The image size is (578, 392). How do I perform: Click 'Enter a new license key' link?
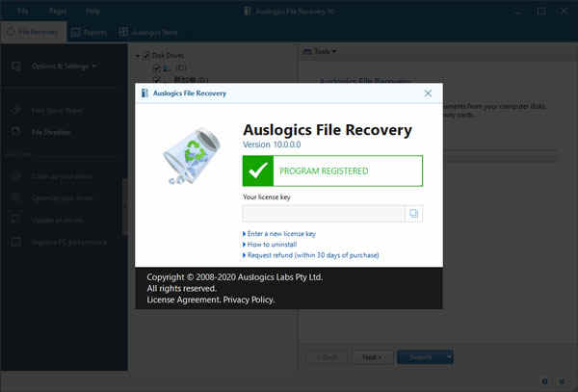[281, 234]
